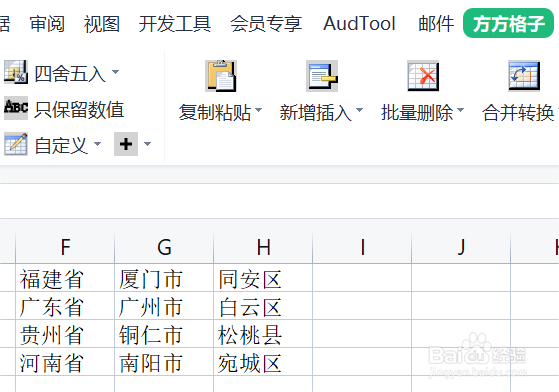This screenshot has width=559, height=392.
Task: Open the 复制粘贴 dropdown menu
Action: point(258,110)
